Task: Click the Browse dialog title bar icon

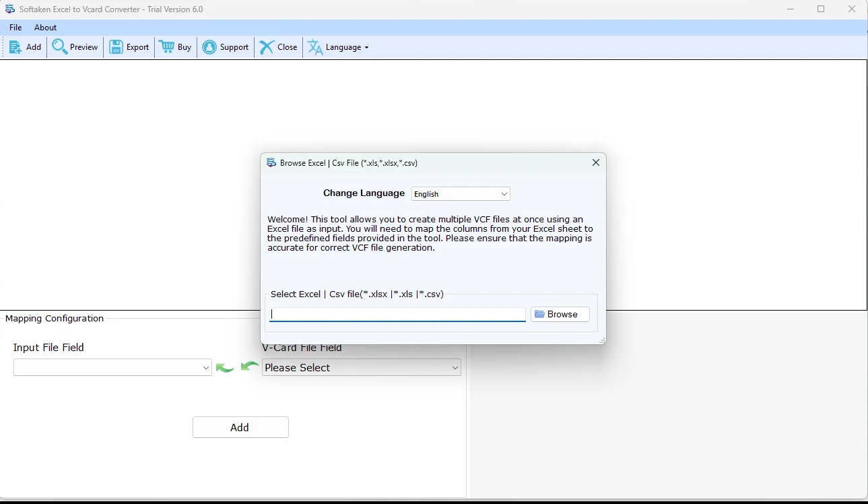Action: pos(271,163)
